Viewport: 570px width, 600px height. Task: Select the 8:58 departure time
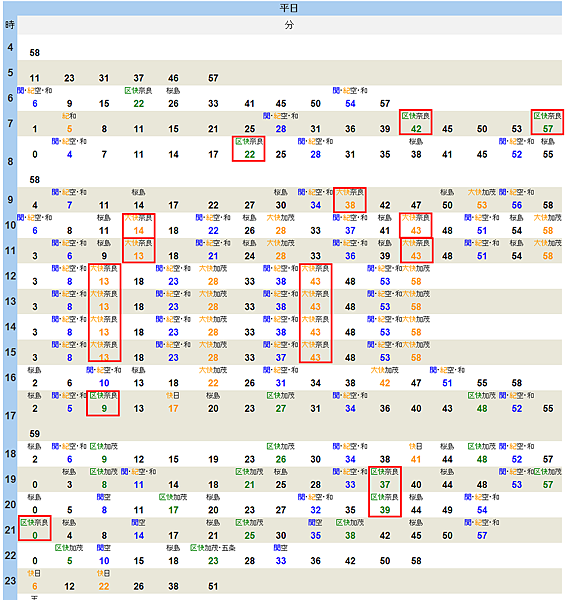tap(34, 180)
